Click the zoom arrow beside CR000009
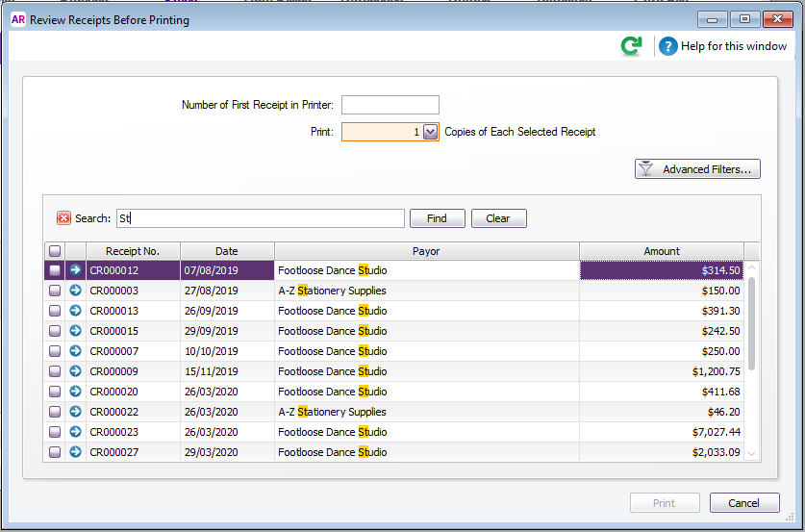This screenshot has height=532, width=805. pos(75,371)
